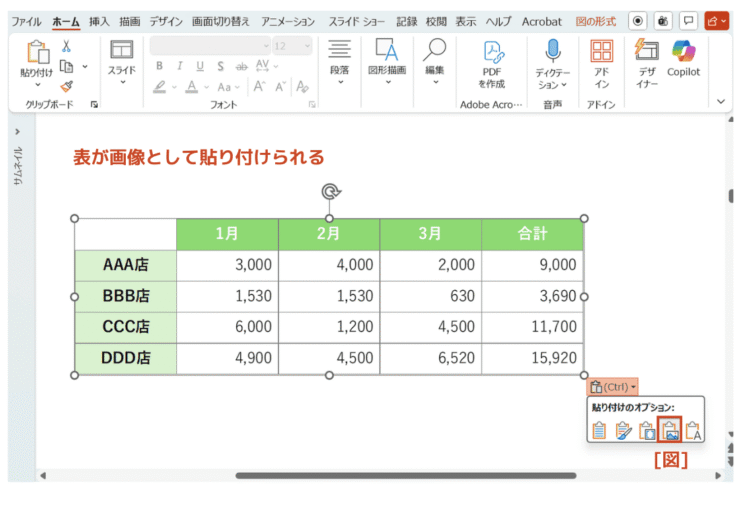Choose Picture (図) paste option

(x=670, y=429)
